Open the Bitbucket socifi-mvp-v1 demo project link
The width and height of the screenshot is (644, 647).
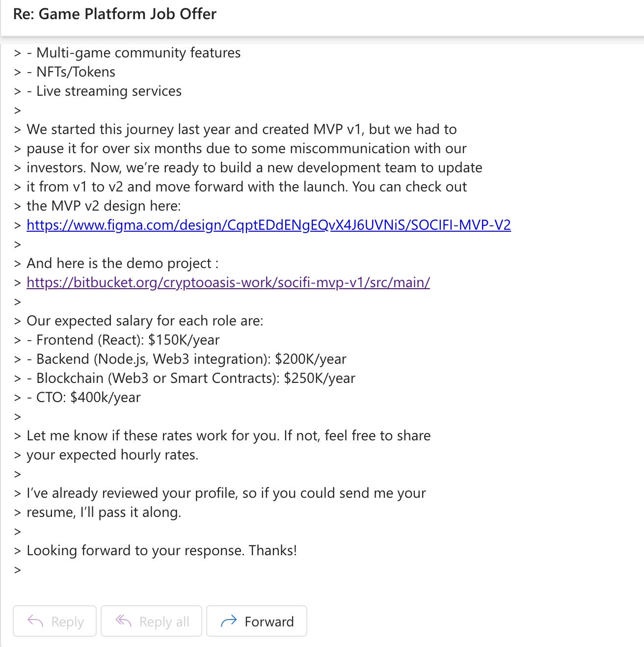(x=228, y=282)
